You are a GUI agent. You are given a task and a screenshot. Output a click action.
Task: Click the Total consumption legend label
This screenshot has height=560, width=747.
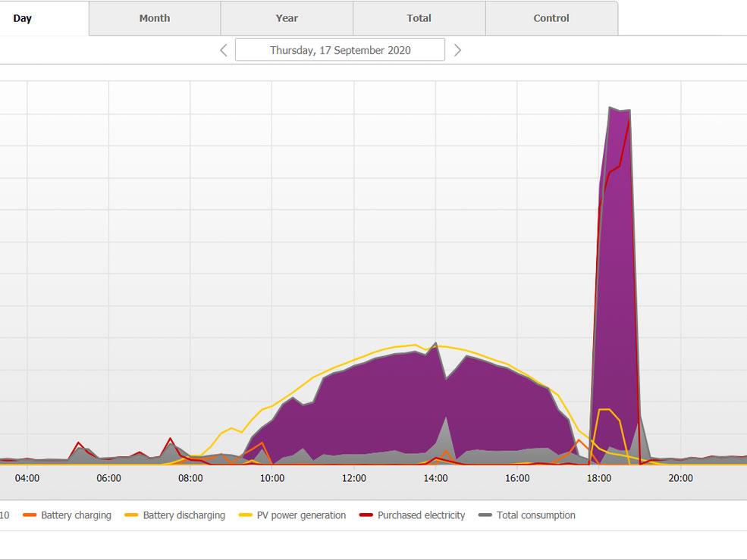536,515
